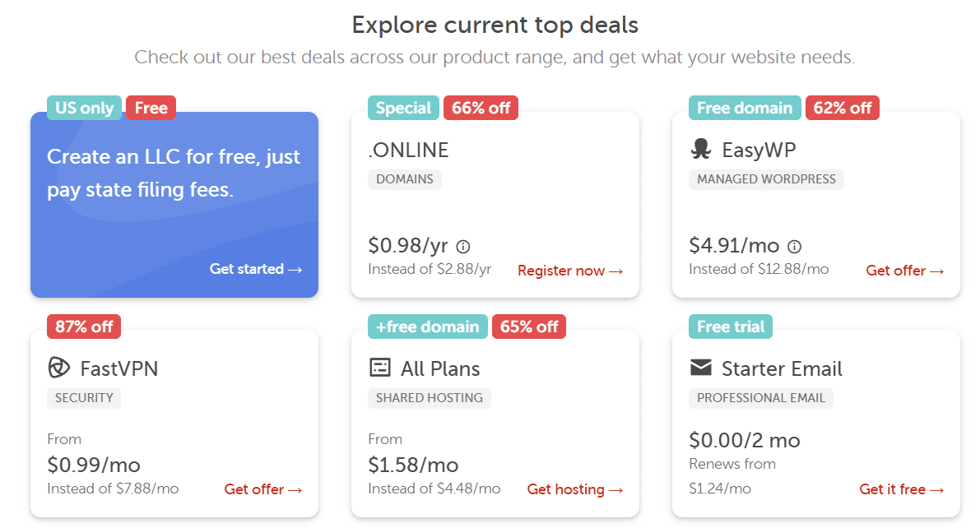
Task: Select the '66% off' badge
Action: click(x=481, y=108)
